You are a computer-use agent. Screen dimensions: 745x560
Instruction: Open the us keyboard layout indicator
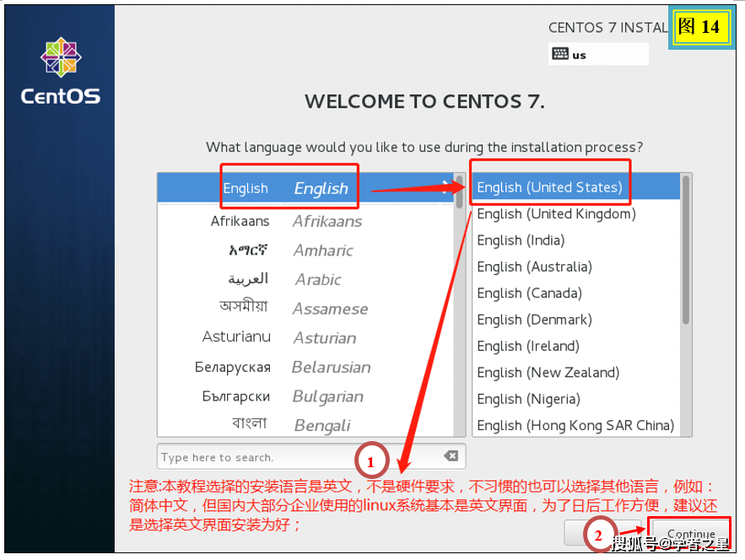pyautogui.click(x=598, y=54)
